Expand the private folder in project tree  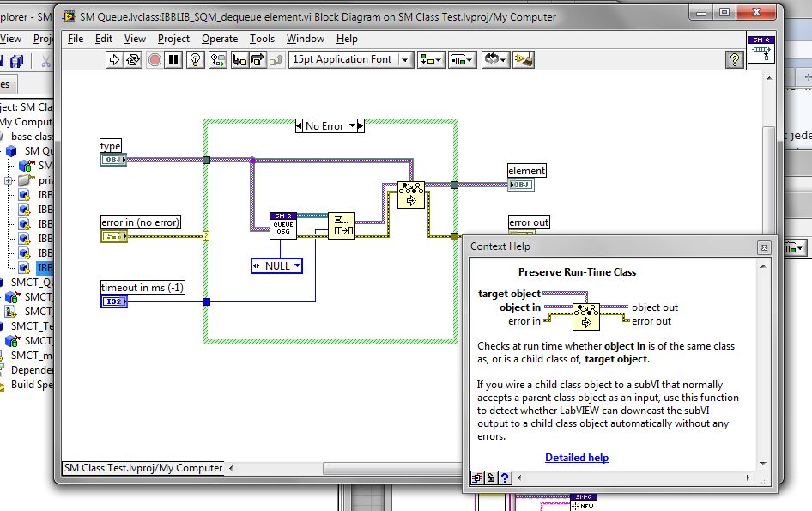(9, 181)
